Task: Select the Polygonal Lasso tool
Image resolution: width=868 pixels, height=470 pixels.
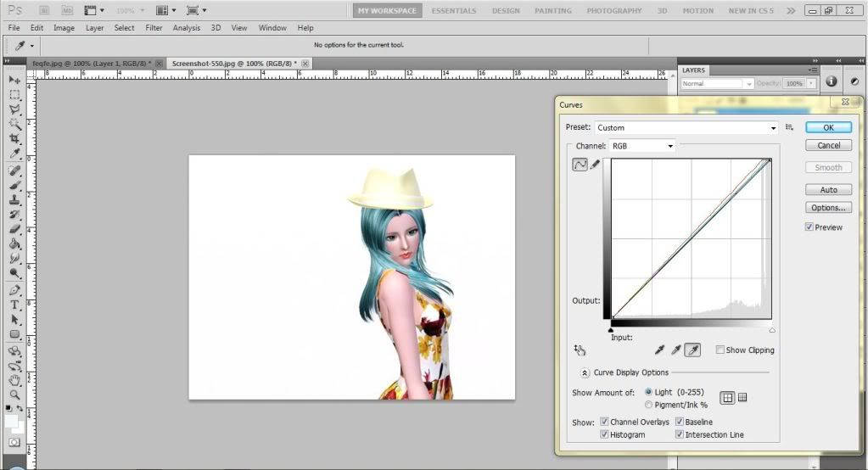Action: pyautogui.click(x=14, y=109)
